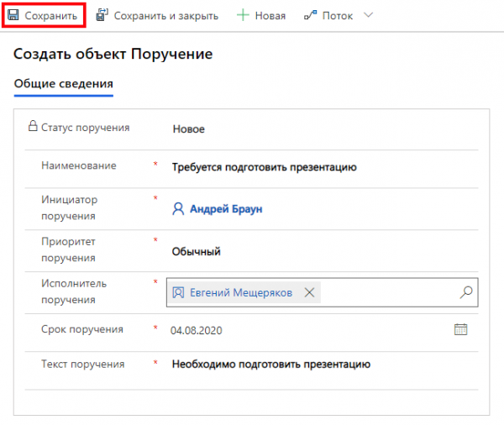504x425 pixels.
Task: Click the Текст поручения field text
Action: click(x=270, y=365)
